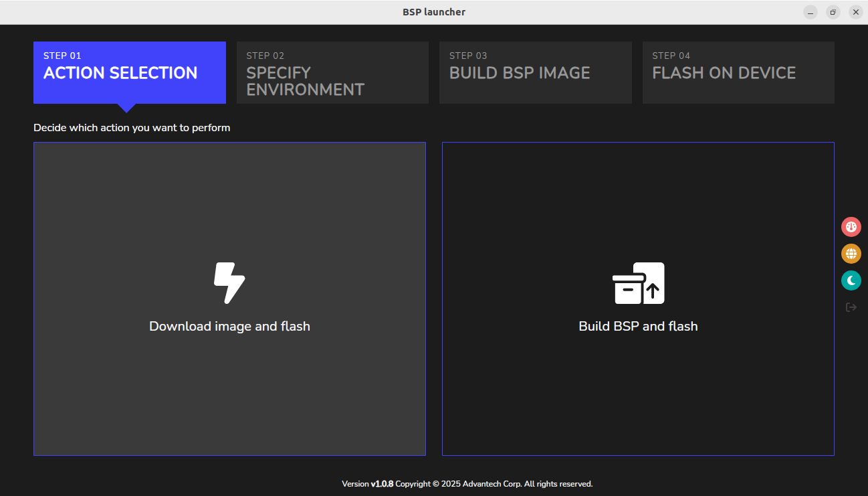Image resolution: width=868 pixels, height=496 pixels.
Task: Click the archive box upload icon
Action: (x=638, y=283)
